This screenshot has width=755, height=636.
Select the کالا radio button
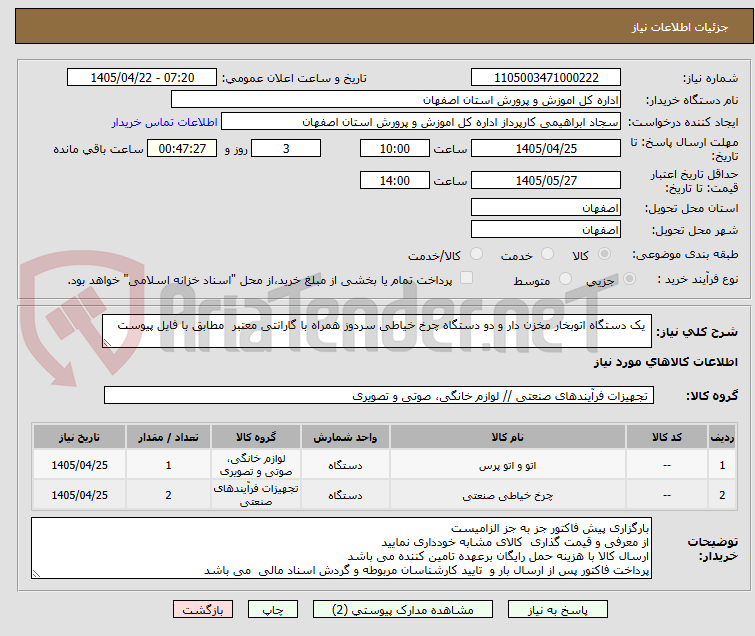(604, 254)
